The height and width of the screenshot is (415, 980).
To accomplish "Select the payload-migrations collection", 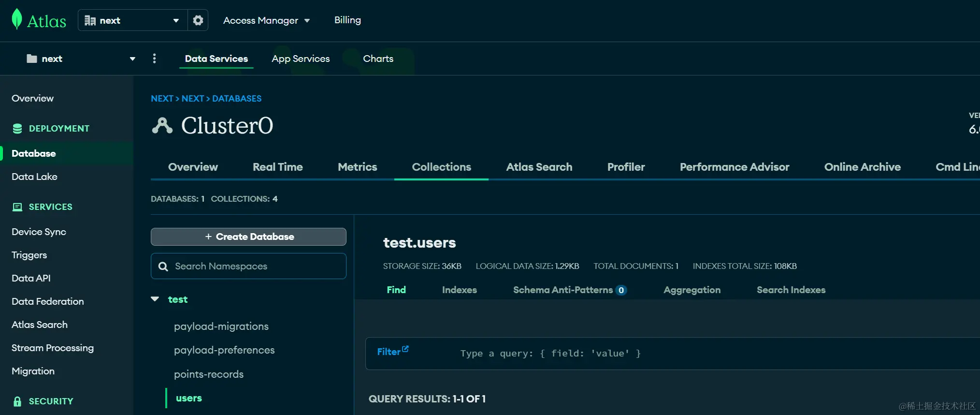I will (x=221, y=326).
